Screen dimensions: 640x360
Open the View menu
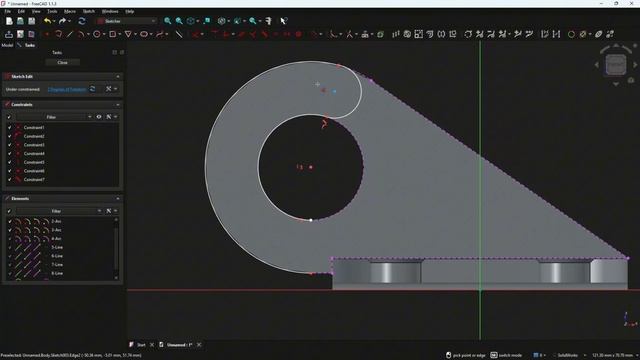click(36, 11)
